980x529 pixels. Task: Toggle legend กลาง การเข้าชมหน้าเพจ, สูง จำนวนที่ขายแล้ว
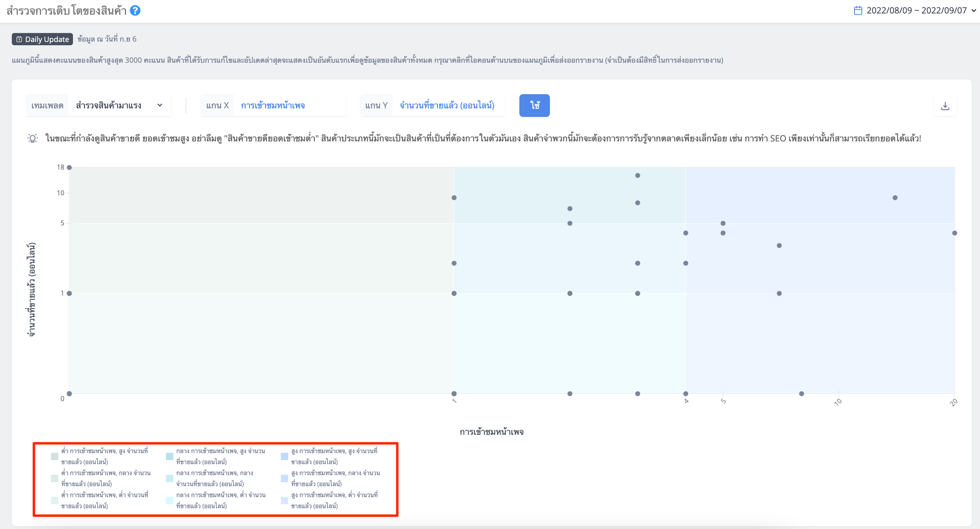click(x=216, y=456)
